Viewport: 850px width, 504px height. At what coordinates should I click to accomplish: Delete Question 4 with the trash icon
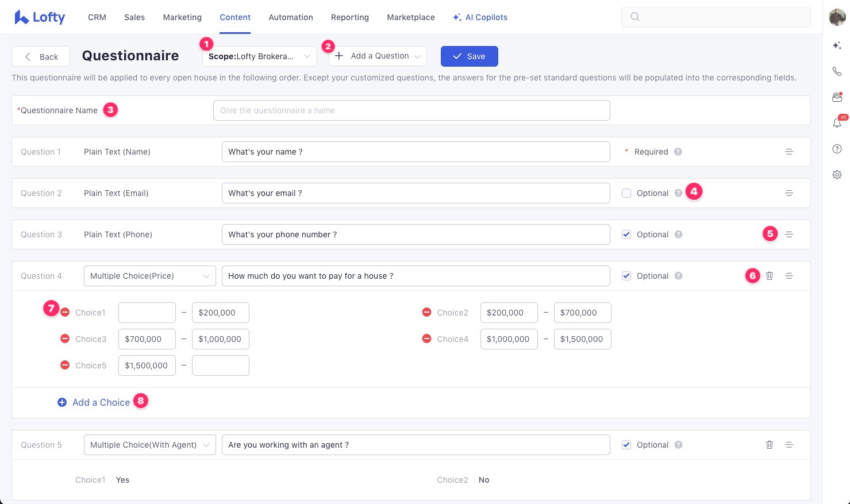770,276
